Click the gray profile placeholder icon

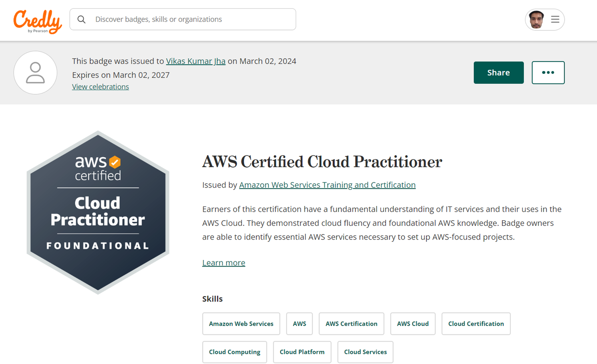point(35,73)
